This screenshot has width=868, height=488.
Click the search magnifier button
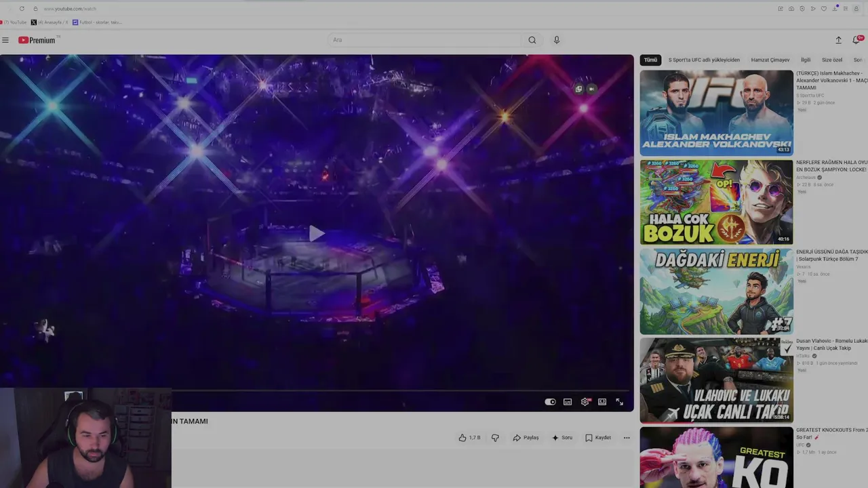(532, 40)
